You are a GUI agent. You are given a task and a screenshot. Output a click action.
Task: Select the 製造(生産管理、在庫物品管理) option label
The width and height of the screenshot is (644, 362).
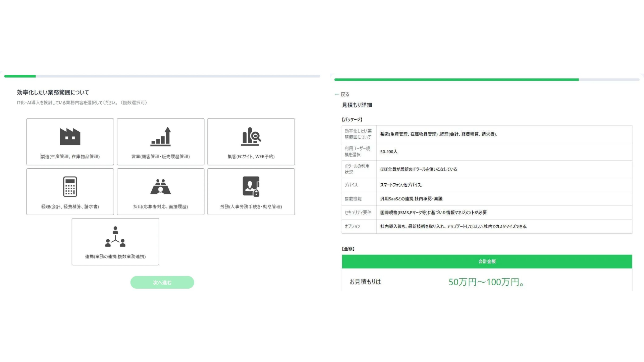[70, 157]
